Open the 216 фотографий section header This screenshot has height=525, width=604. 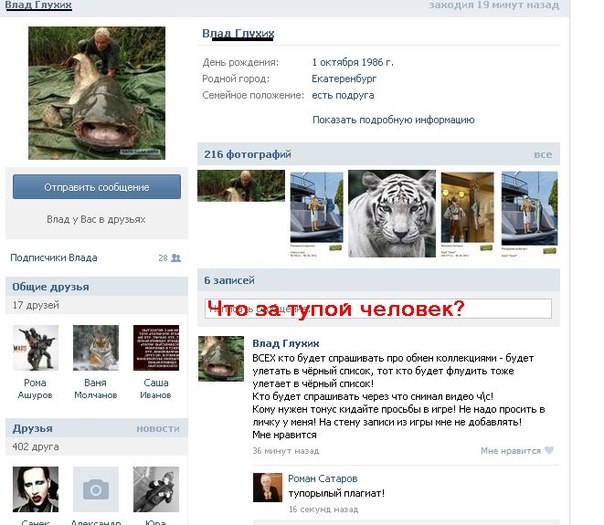coord(248,154)
